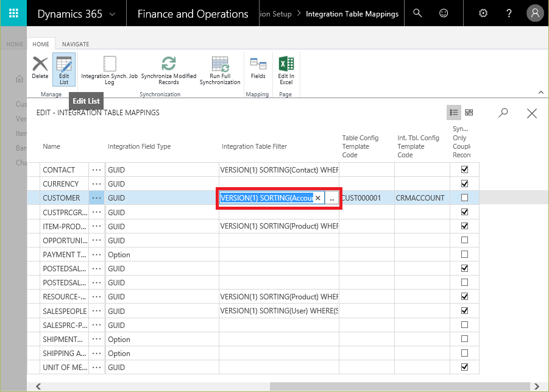Image resolution: width=549 pixels, height=392 pixels.
Task: Open the help question mark
Action: point(509,13)
